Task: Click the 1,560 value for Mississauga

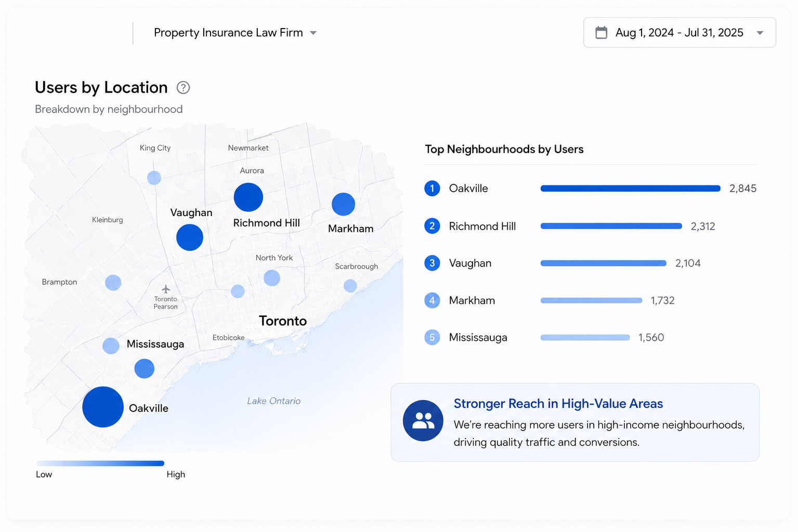Action: pyautogui.click(x=651, y=338)
